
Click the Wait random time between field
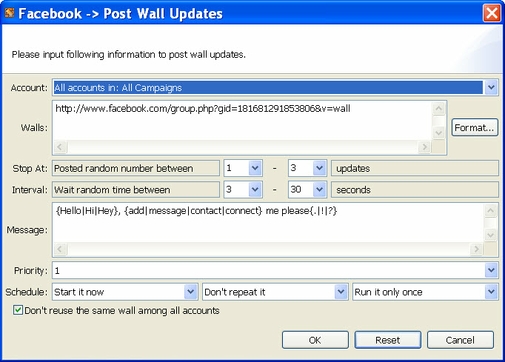point(136,190)
